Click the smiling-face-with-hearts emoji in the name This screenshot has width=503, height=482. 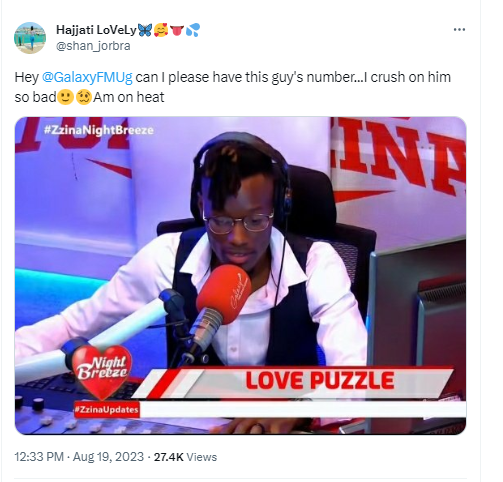click(161, 30)
